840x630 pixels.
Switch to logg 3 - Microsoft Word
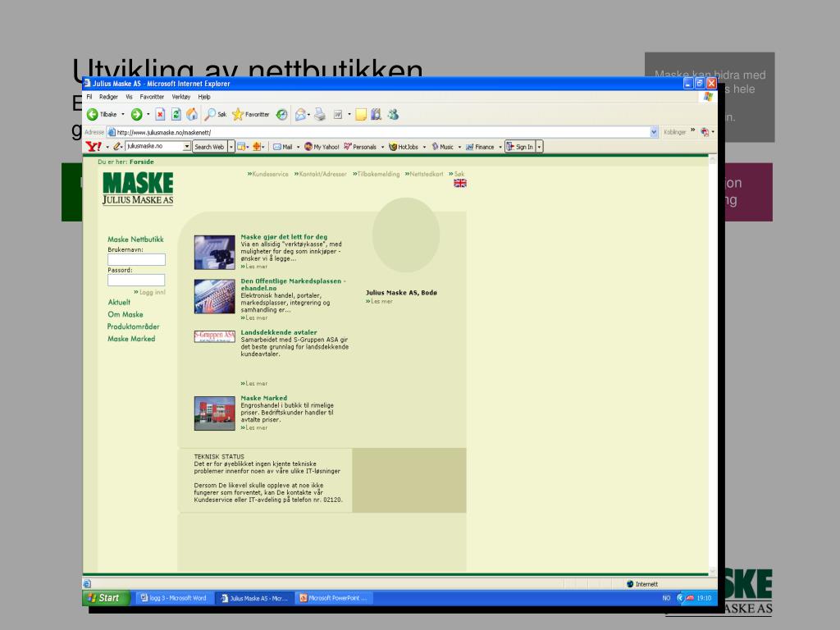[174, 598]
